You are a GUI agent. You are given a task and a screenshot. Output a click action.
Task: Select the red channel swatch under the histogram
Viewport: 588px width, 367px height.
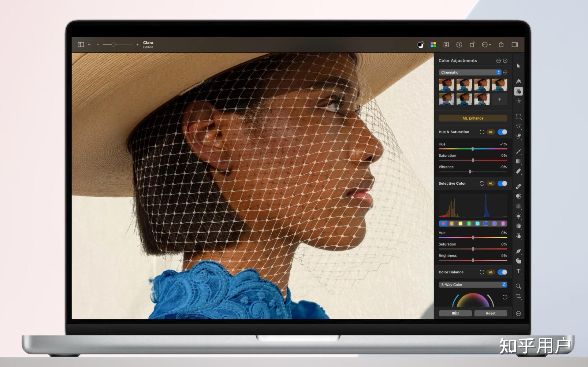coord(443,224)
